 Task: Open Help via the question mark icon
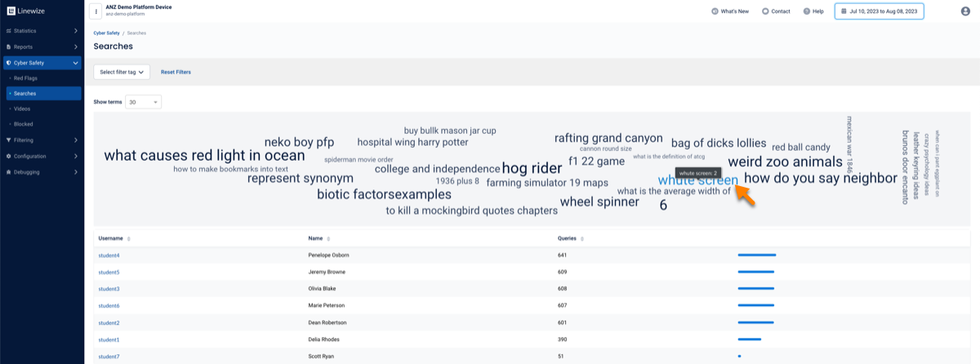click(807, 11)
